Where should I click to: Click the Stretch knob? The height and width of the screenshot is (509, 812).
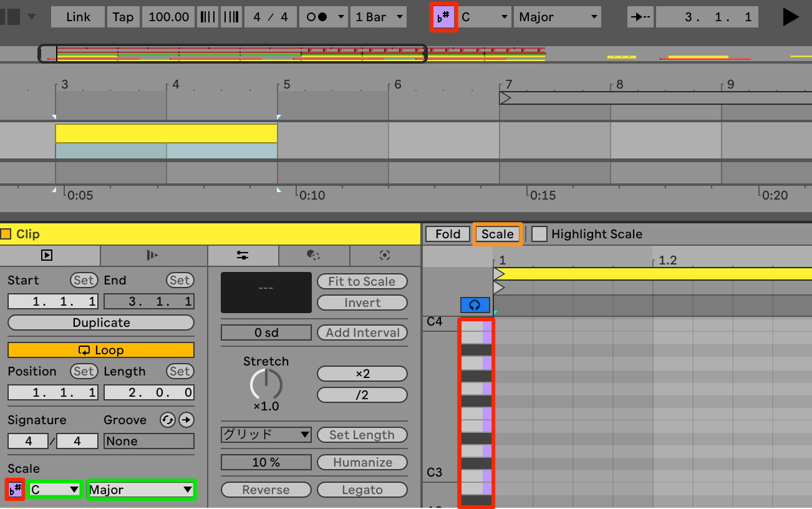[266, 384]
